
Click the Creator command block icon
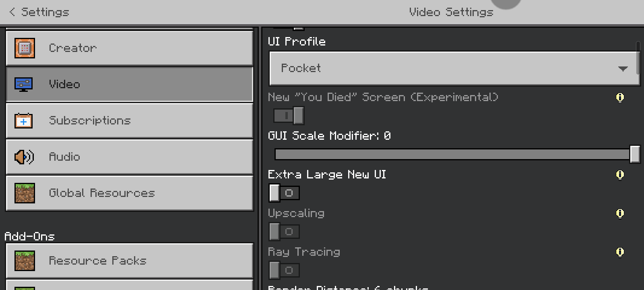pos(25,48)
